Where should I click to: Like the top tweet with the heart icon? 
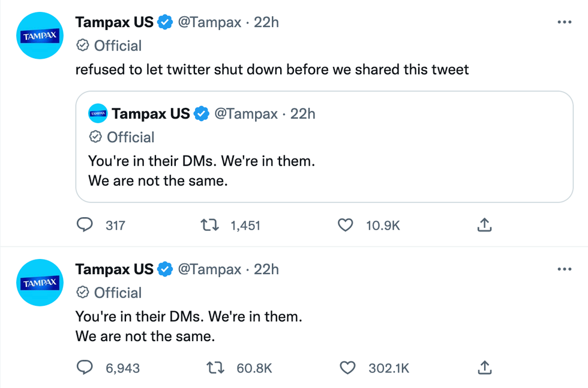(x=346, y=225)
